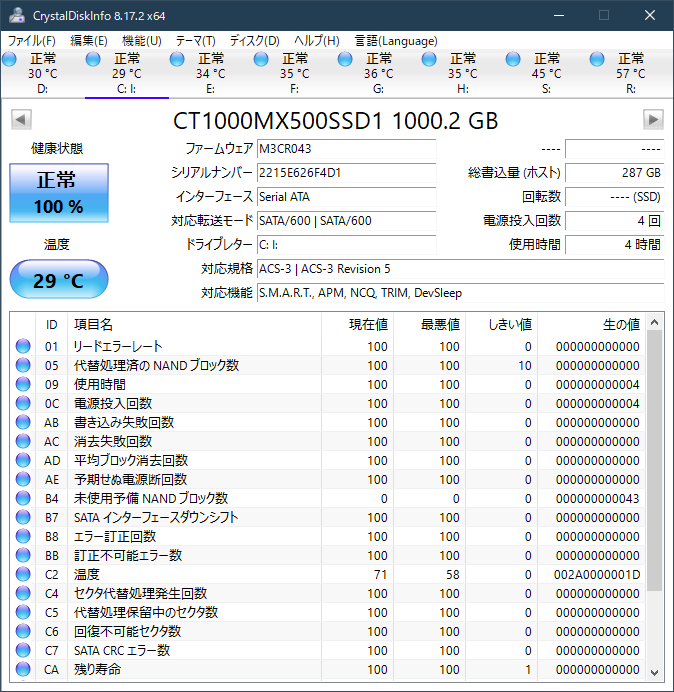Go to next disk with right arrow
This screenshot has height=692, width=674.
click(x=653, y=120)
